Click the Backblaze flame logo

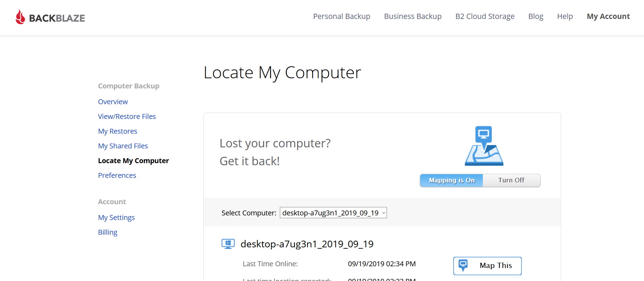pyautogui.click(x=20, y=17)
